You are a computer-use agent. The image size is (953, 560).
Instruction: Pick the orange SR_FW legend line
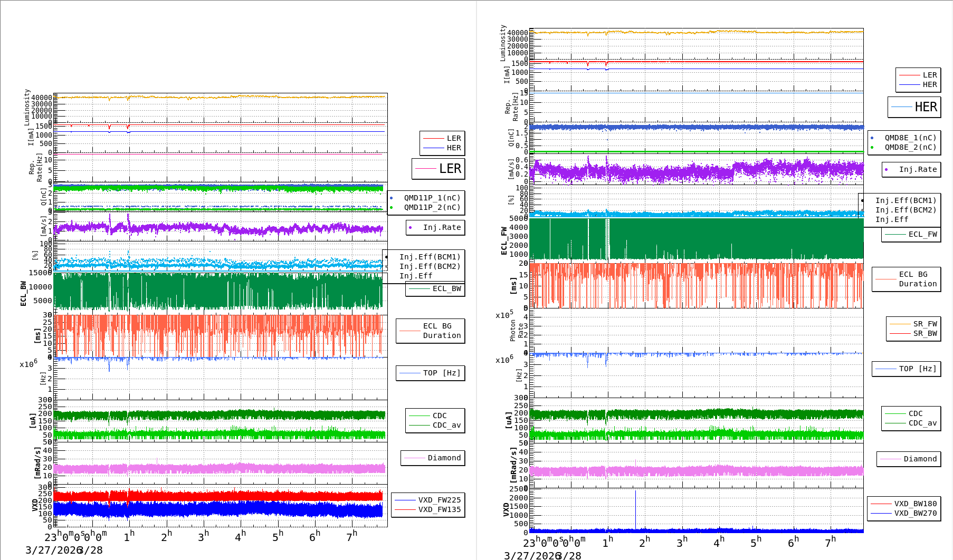point(900,324)
